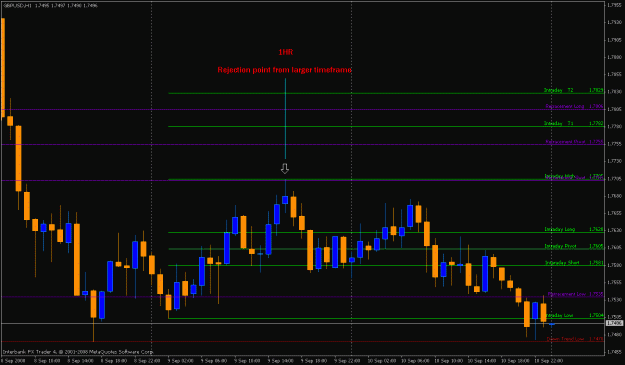Image resolution: width=625 pixels, height=365 pixels.
Task: Click the GBPUSD,H1 chart title text
Action: pos(50,6)
